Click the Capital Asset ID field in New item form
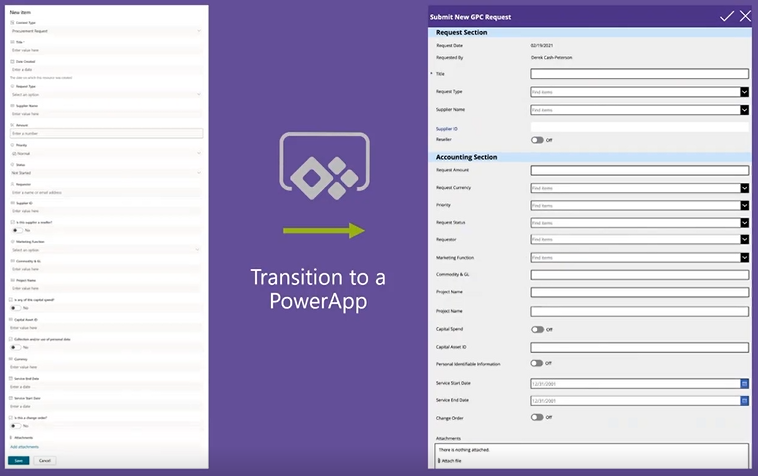The image size is (758, 476). 106,328
